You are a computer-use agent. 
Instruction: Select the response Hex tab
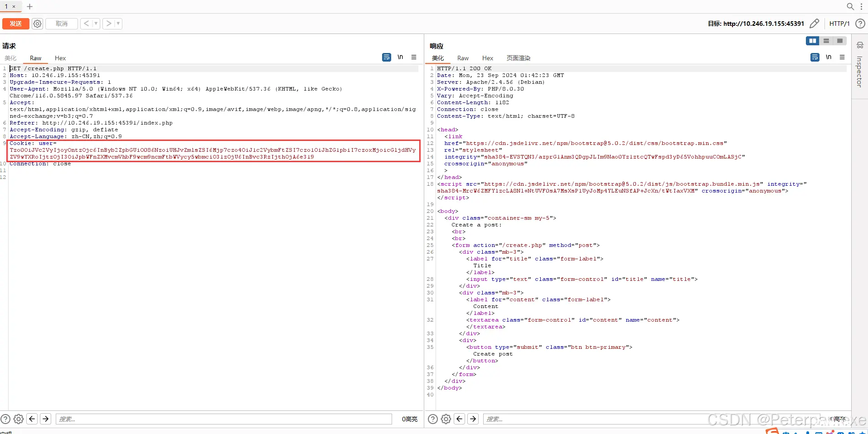pyautogui.click(x=488, y=58)
